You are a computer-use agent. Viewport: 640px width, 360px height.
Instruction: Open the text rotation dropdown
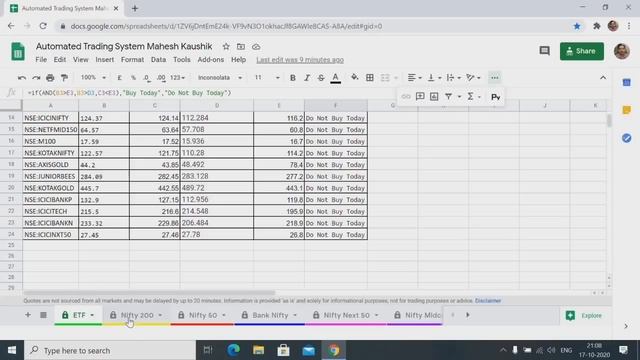point(473,78)
